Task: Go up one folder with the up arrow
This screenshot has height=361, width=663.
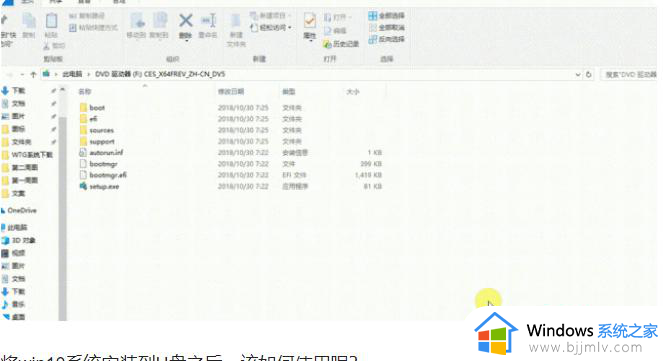Action: pyautogui.click(x=33, y=74)
